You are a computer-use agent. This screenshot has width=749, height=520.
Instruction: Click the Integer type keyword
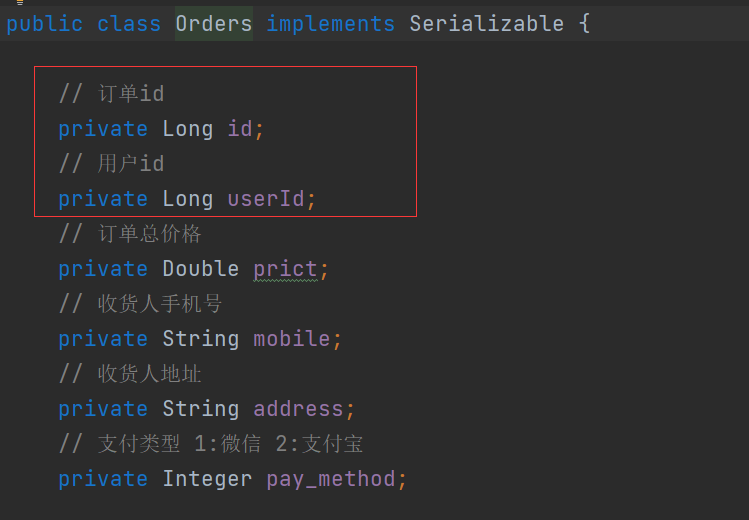tap(207, 479)
